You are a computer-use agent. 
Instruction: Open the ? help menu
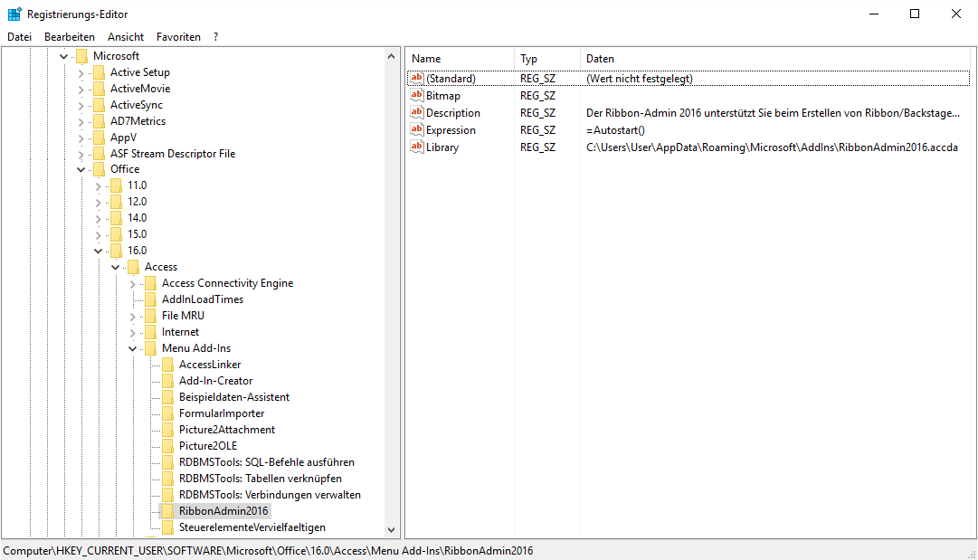pyautogui.click(x=216, y=37)
